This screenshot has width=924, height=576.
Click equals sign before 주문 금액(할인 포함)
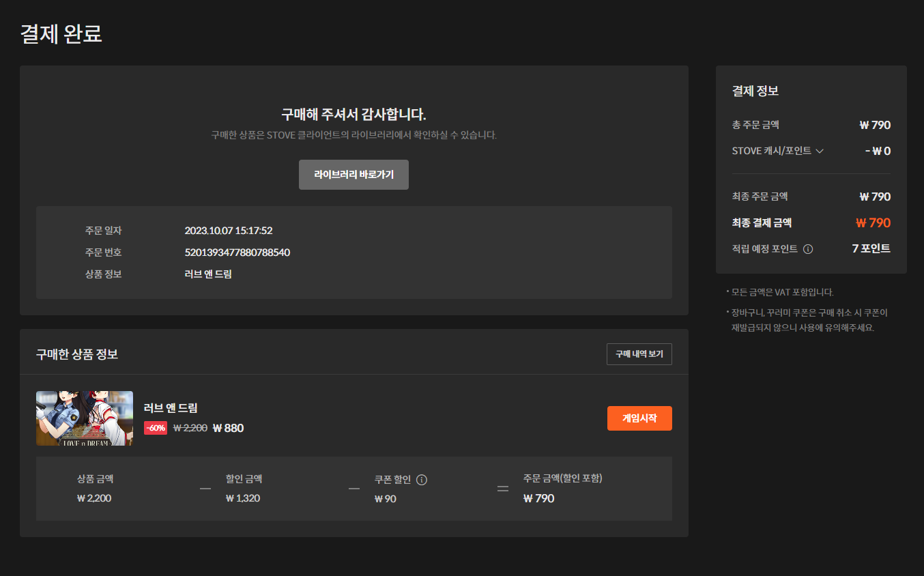tap(502, 489)
